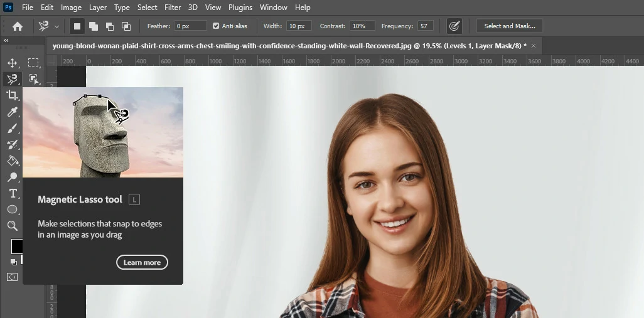644x318 pixels.
Task: Choose New selection mode
Action: (77, 26)
